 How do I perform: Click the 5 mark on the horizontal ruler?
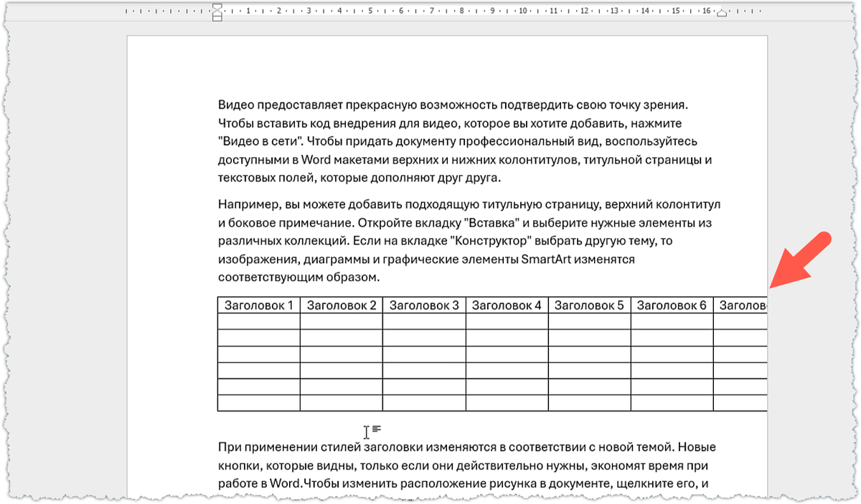(370, 12)
